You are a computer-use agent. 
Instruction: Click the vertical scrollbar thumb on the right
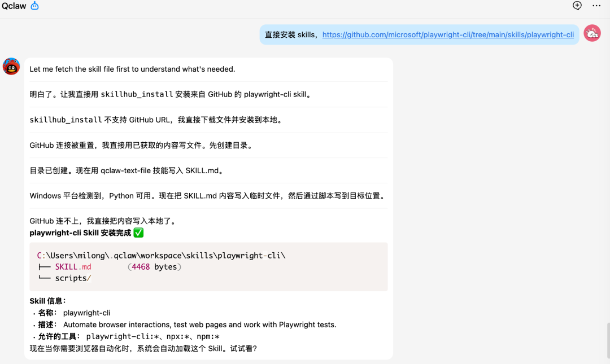coord(608,340)
